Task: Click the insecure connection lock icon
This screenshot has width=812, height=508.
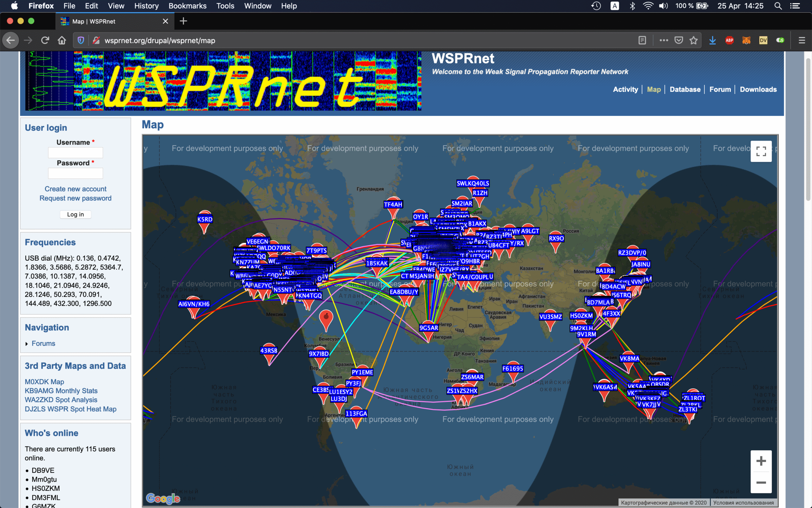Action: click(x=96, y=40)
